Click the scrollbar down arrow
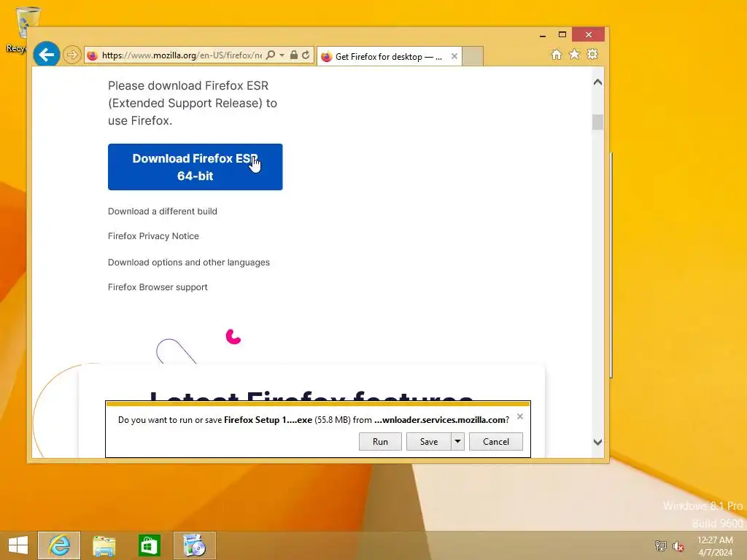747x560 pixels. pos(598,442)
